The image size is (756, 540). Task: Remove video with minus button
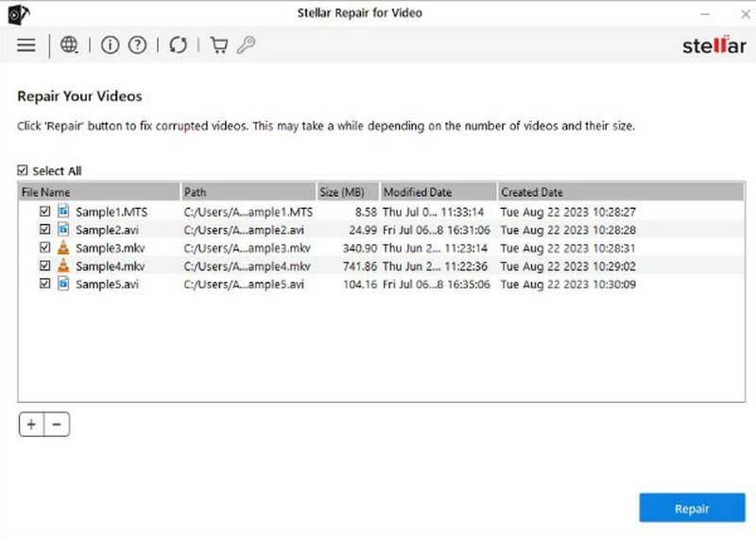57,426
